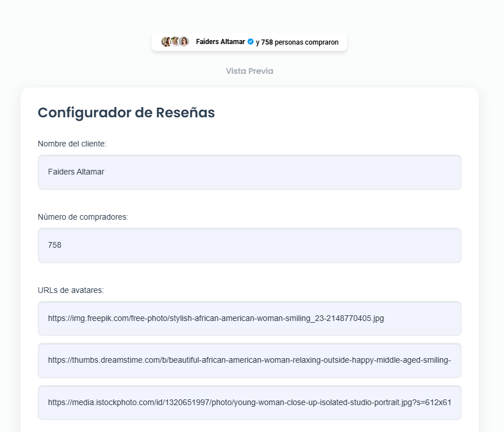Select the first avatar URL input
The image size is (504, 432).
(249, 318)
